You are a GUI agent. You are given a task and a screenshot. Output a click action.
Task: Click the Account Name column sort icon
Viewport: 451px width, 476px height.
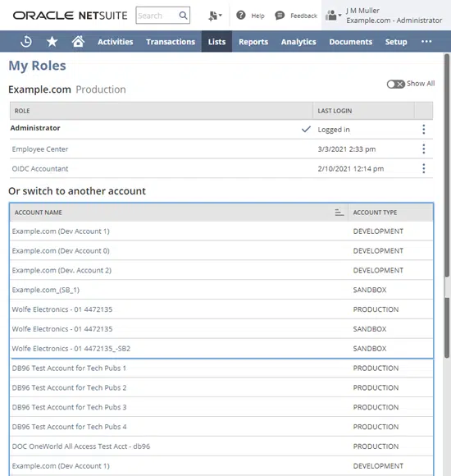(339, 213)
